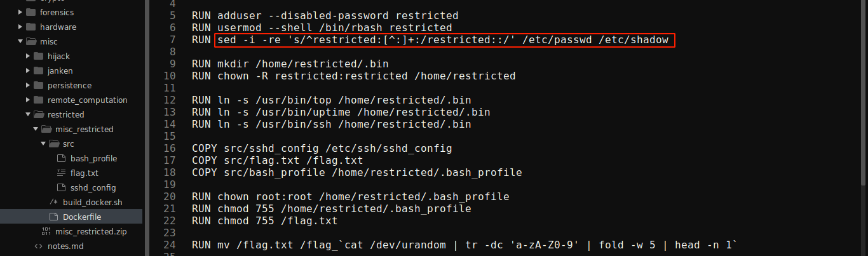868x256 pixels.
Task: Click the notes.md markdown code icon
Action: coord(38,246)
